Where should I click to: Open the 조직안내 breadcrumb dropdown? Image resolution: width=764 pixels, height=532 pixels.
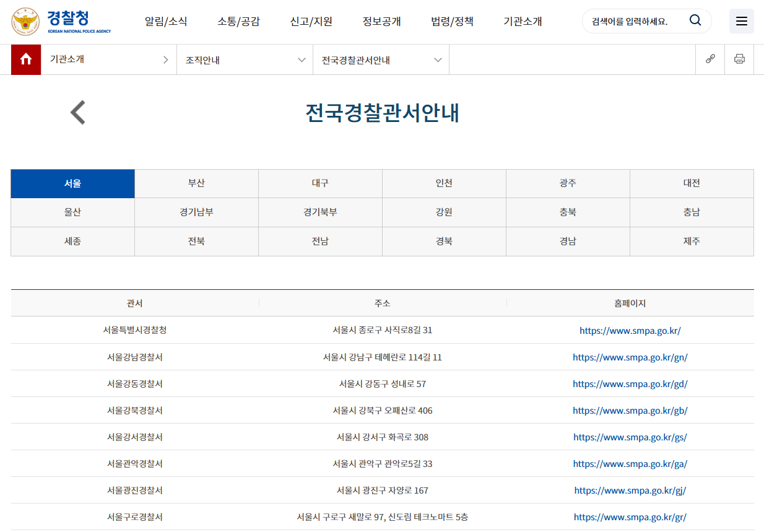(245, 59)
